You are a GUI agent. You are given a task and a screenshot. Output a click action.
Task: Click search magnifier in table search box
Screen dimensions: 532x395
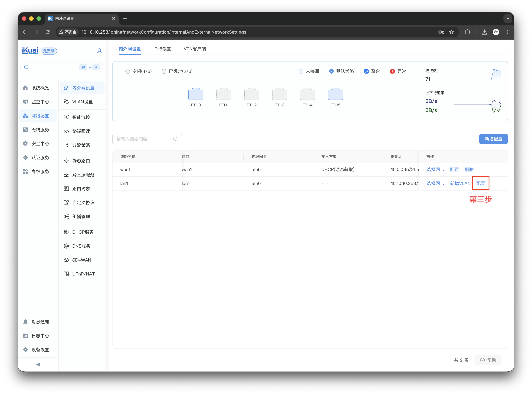point(175,139)
